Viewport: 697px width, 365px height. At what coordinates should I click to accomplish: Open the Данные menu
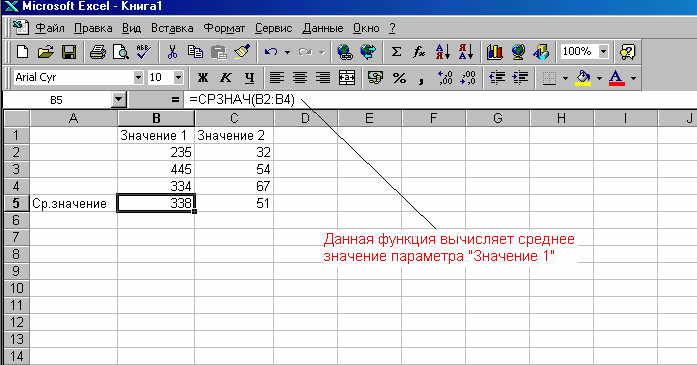[323, 28]
